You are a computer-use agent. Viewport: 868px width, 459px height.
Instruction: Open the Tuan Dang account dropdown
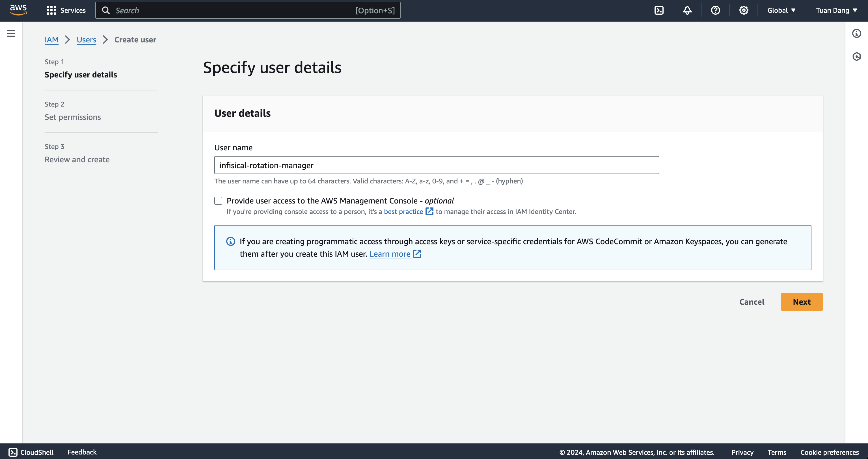pos(836,10)
